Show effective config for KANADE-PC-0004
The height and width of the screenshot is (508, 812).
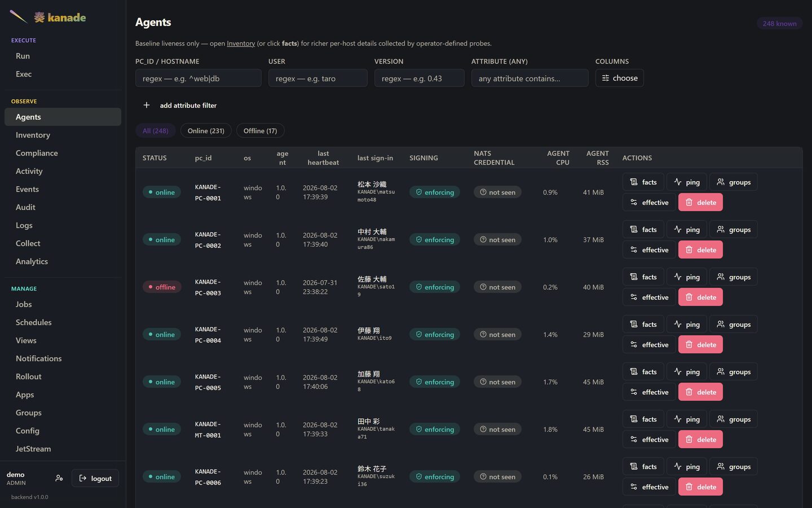649,344
